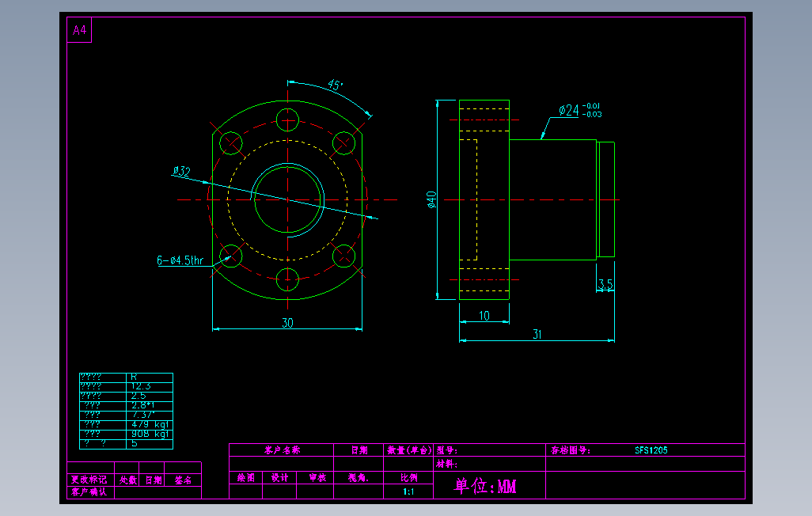Select the 材料: field label
This screenshot has width=812, height=516.
[446, 464]
